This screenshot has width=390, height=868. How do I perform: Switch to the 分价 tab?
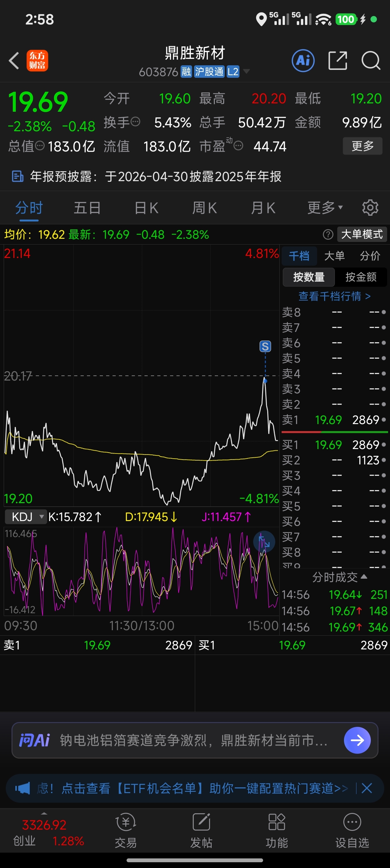370,256
